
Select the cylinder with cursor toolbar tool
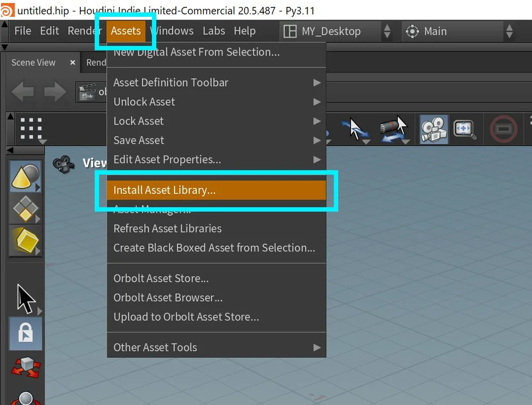pos(394,130)
